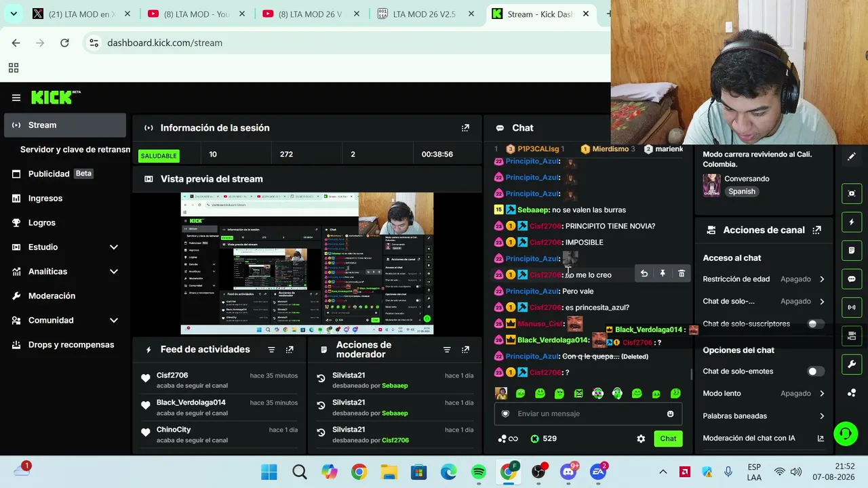Open the browser tab list dropdown
The image size is (868, 488).
coord(14,14)
